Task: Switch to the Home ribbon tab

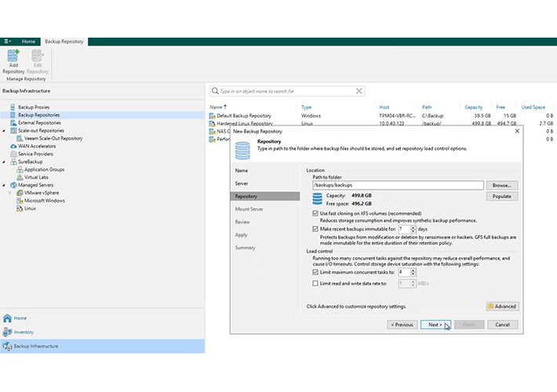Action: [x=28, y=42]
